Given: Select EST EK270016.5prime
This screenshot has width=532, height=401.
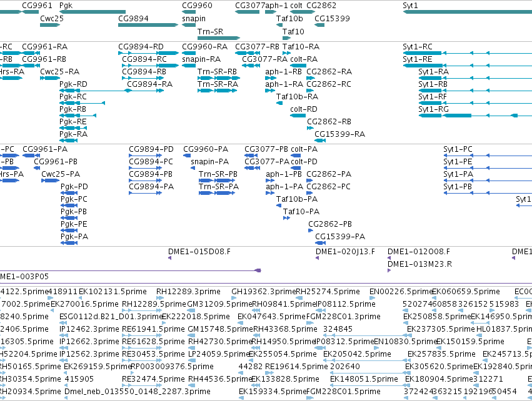Looking at the screenshot, I should click(x=84, y=304).
